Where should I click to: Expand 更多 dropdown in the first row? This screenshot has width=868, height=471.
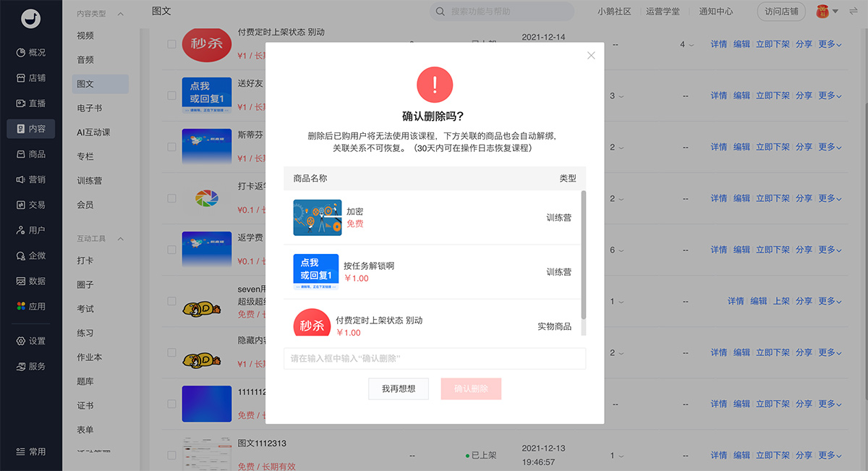[830, 44]
